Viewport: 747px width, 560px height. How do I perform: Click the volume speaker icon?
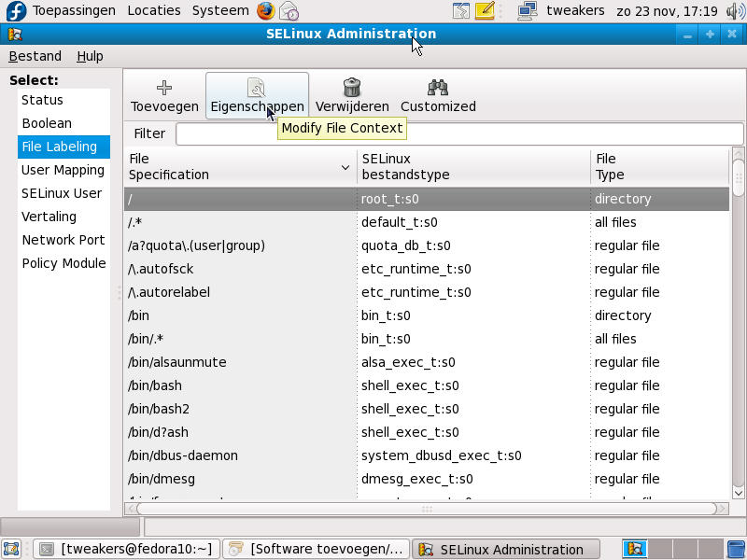click(736, 11)
